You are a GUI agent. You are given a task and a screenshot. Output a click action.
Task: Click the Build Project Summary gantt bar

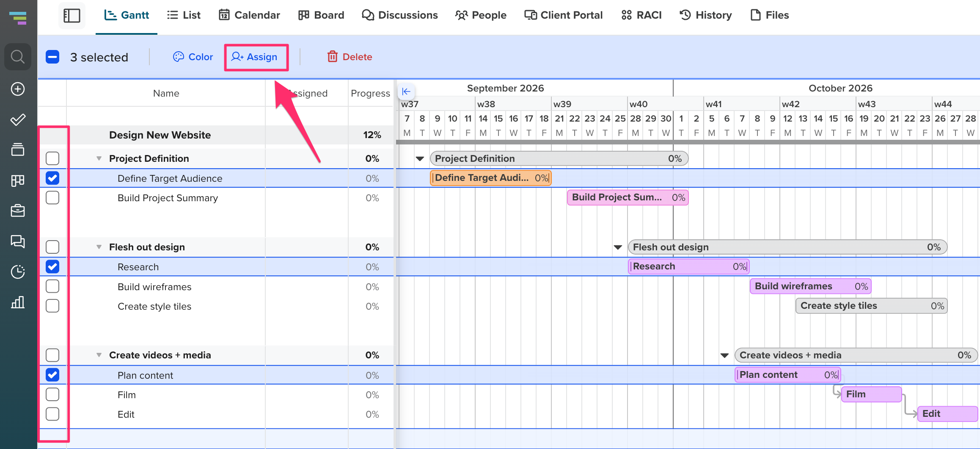628,197
